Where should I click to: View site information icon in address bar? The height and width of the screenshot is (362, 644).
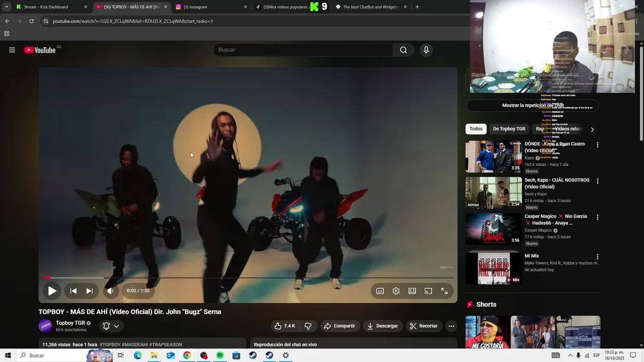pos(46,21)
